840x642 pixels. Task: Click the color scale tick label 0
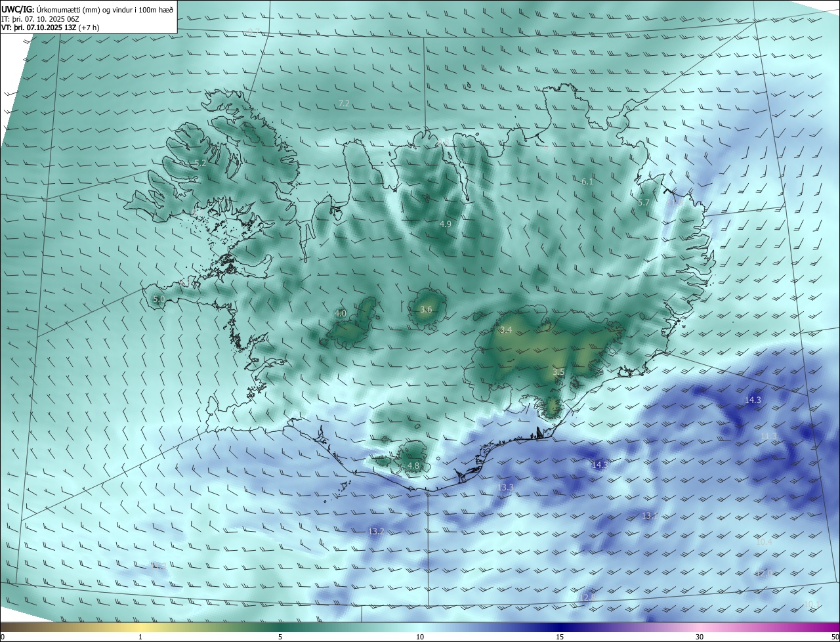point(3,637)
